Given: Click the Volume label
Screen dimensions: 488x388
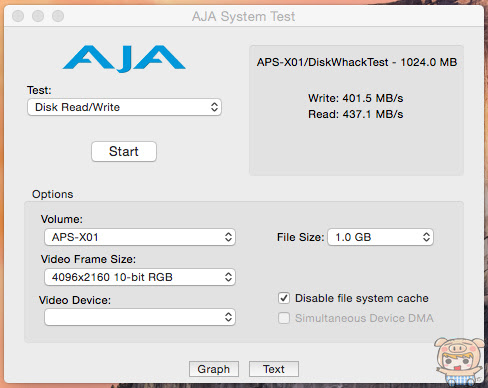Looking at the screenshot, I should tap(62, 219).
